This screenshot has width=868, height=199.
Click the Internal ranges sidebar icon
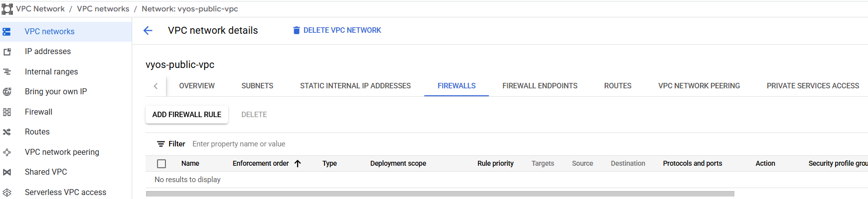[x=7, y=72]
